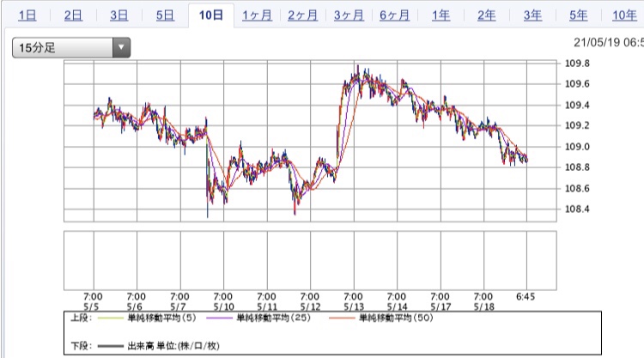
Task: Click the 6:45 time axis label
Action: pyautogui.click(x=526, y=296)
